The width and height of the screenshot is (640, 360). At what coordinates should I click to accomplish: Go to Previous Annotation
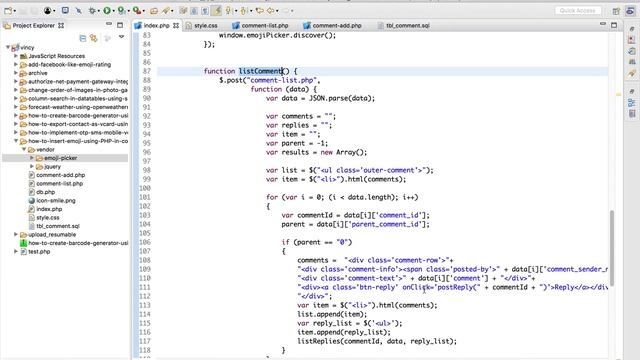pyautogui.click(x=243, y=11)
